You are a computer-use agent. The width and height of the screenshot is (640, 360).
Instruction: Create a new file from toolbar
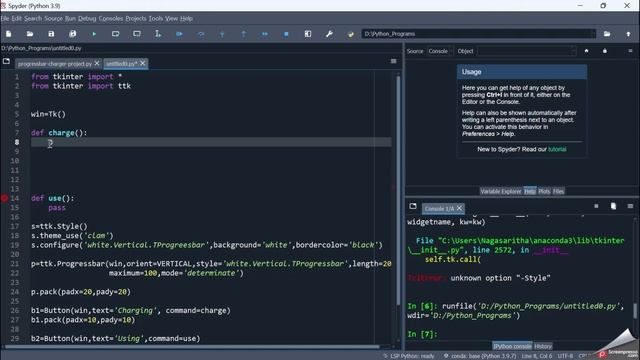(9, 34)
